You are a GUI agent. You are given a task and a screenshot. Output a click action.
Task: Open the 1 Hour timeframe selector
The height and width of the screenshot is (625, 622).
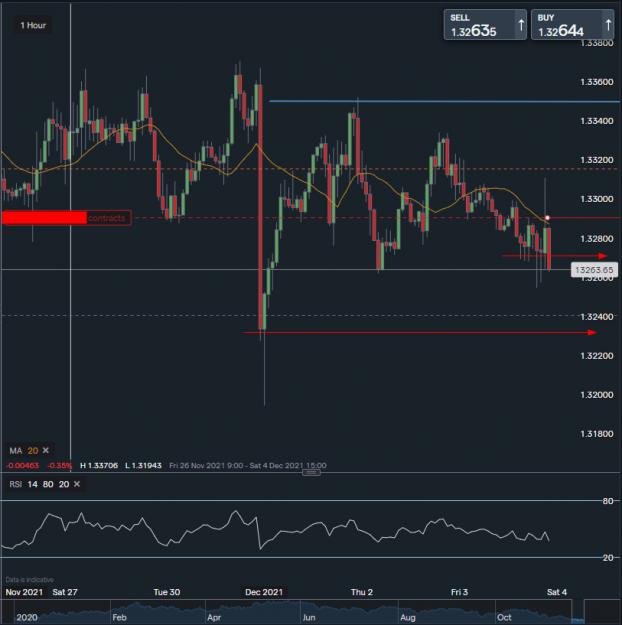tap(33, 26)
